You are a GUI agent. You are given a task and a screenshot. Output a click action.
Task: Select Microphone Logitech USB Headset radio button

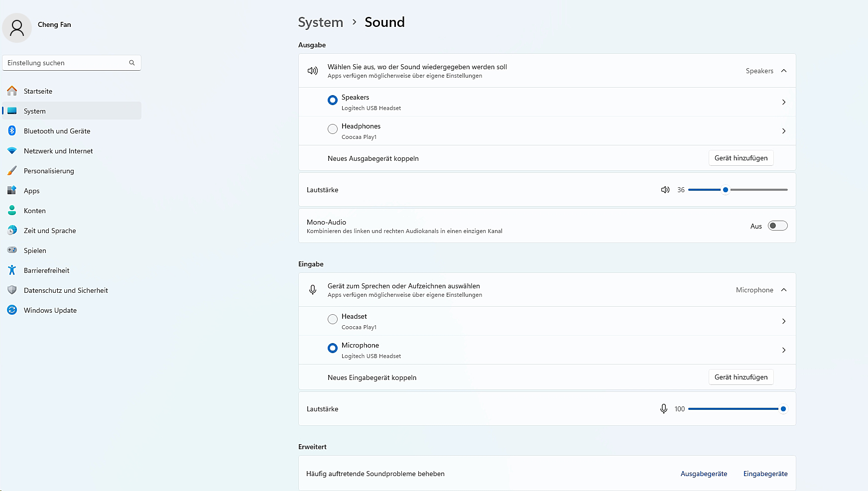(x=333, y=348)
